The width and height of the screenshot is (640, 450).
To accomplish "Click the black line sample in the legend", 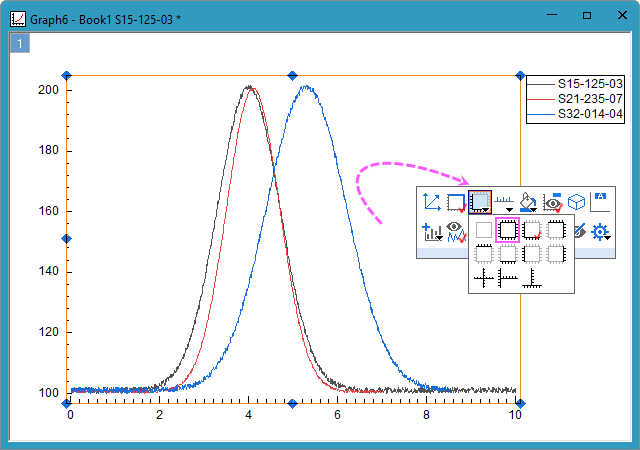I will [541, 84].
